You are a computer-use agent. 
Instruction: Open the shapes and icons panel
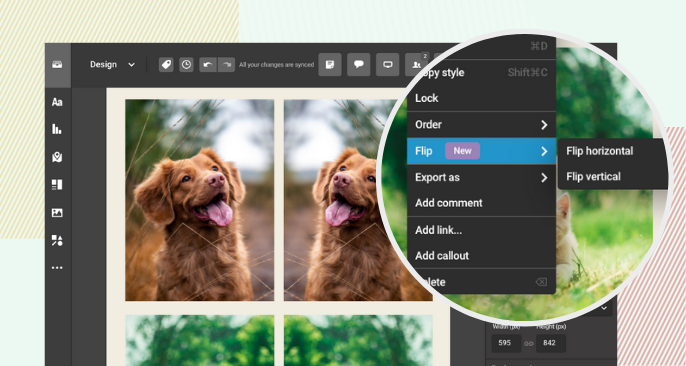tap(57, 240)
